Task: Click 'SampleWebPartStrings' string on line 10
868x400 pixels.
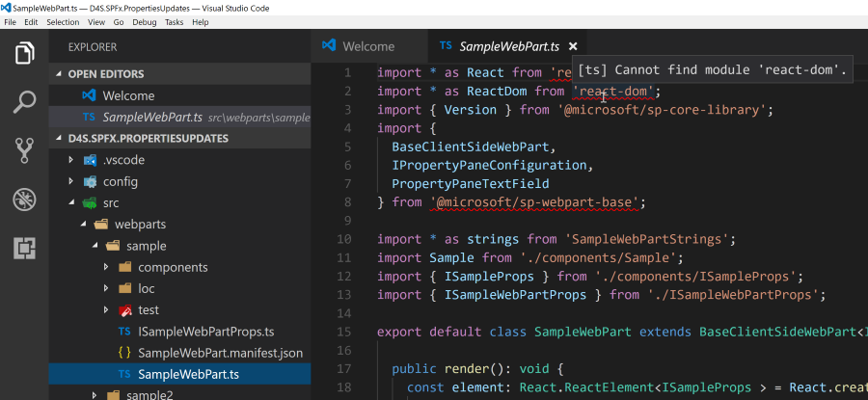Action: [x=646, y=240]
